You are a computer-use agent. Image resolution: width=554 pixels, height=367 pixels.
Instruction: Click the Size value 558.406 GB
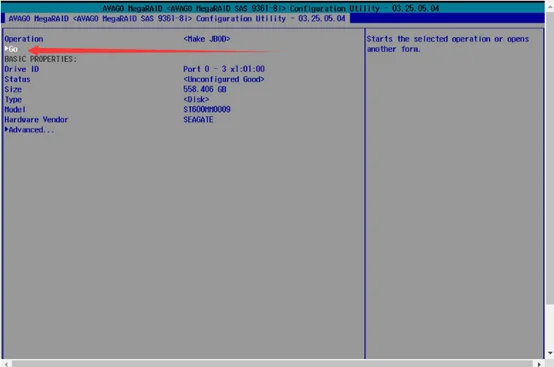[205, 89]
